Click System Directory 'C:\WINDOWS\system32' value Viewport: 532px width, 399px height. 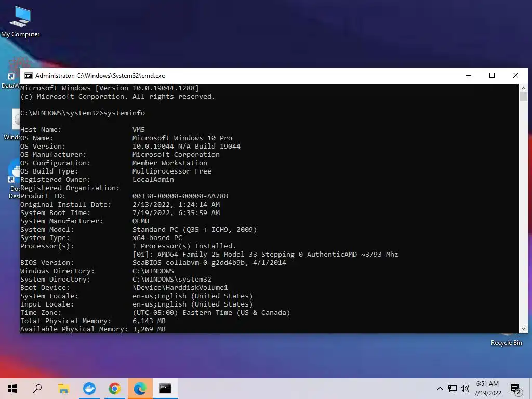[x=171, y=279]
